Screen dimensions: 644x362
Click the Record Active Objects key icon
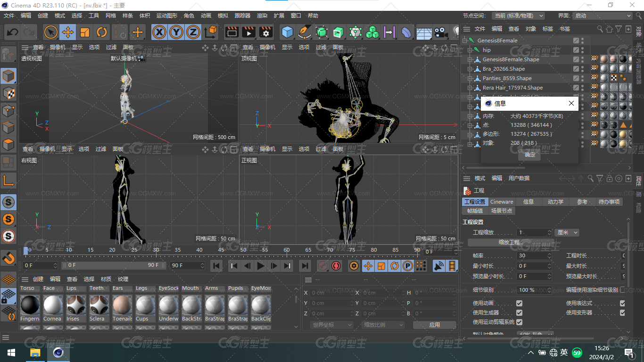[x=322, y=266]
